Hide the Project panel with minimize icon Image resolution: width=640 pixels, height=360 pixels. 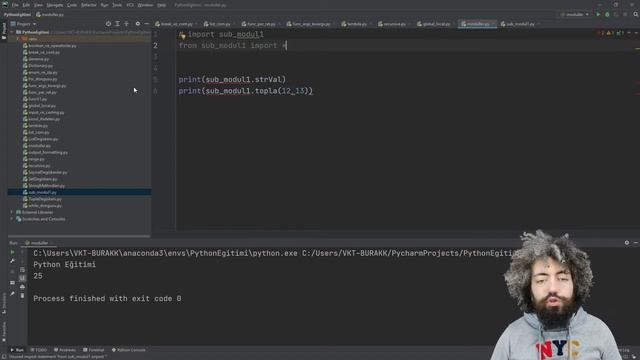pos(147,24)
